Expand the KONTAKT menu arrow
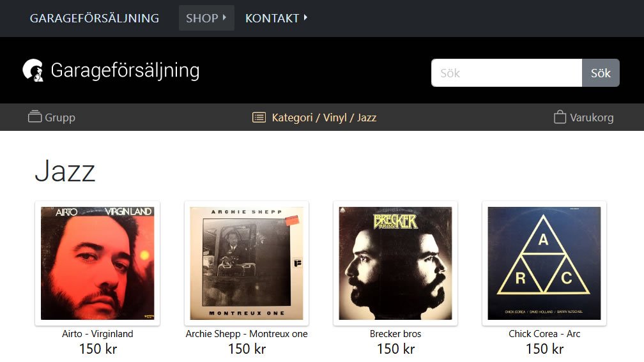The width and height of the screenshot is (644, 362). point(305,18)
